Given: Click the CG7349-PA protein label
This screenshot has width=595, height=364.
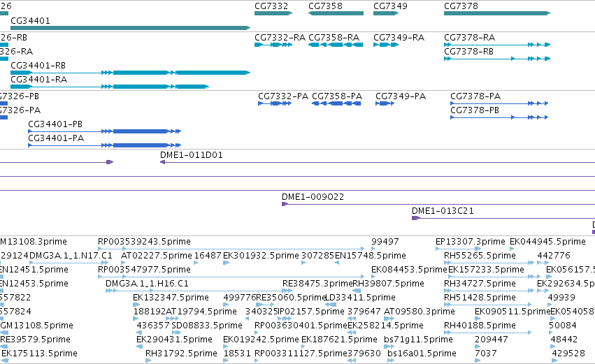Looking at the screenshot, I should click(401, 96).
